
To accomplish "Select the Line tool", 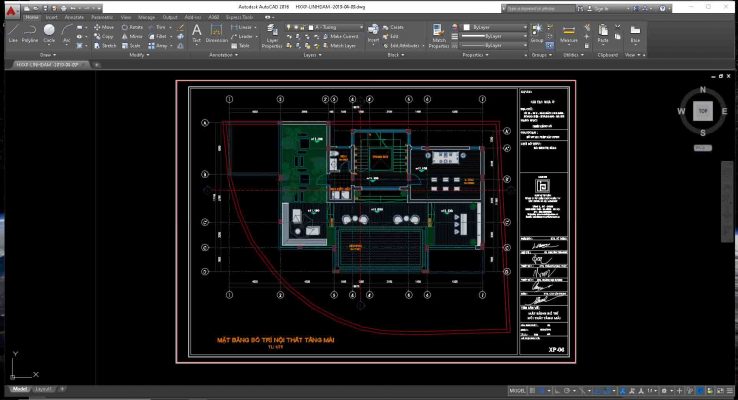I will click(x=13, y=34).
